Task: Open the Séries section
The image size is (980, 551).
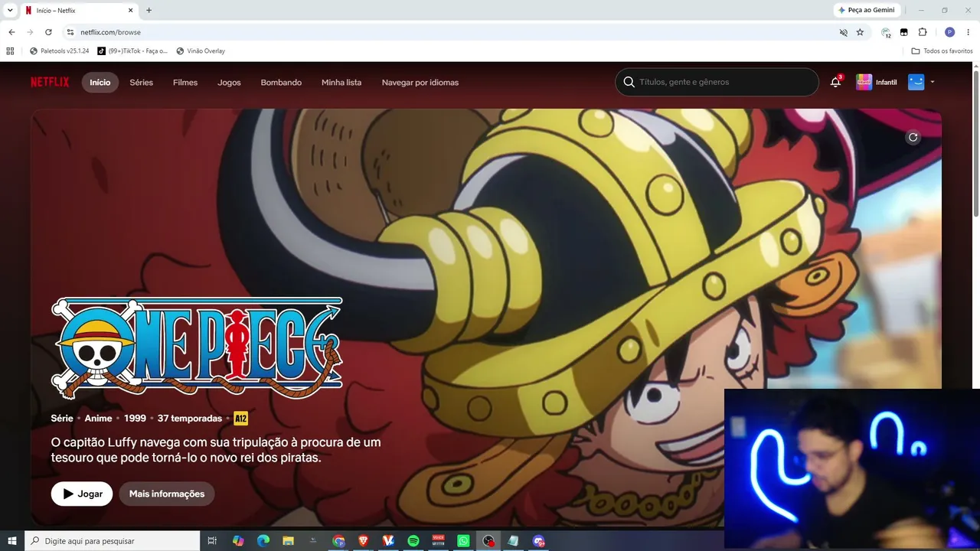Action: 142,82
